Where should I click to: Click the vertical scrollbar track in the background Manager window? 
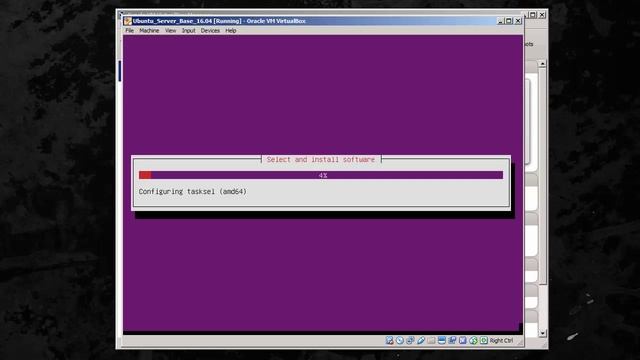tap(542, 198)
